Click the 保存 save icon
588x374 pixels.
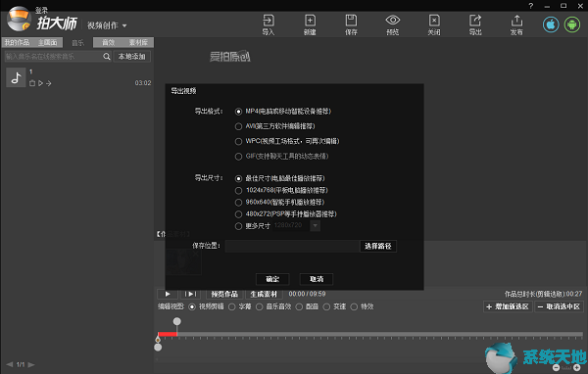[x=351, y=24]
